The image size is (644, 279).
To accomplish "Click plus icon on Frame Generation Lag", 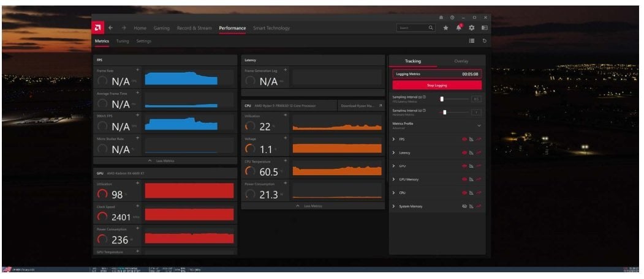I will click(286, 70).
